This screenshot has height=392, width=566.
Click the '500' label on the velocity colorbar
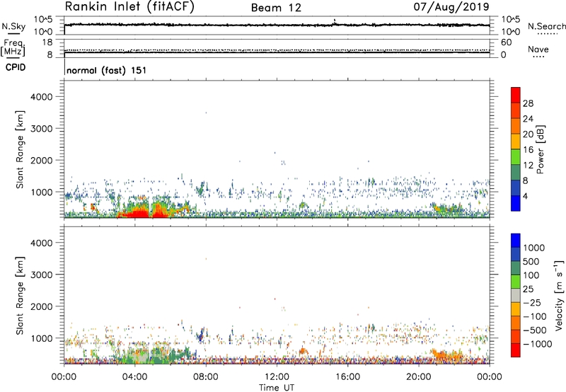coord(531,262)
